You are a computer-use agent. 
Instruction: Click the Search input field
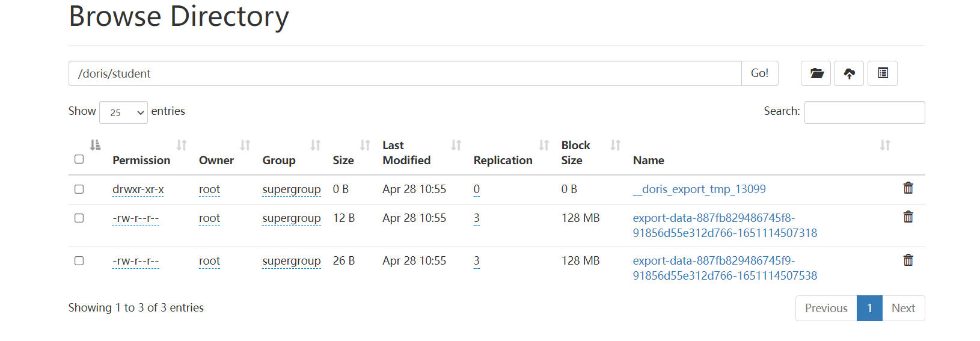[x=864, y=112]
